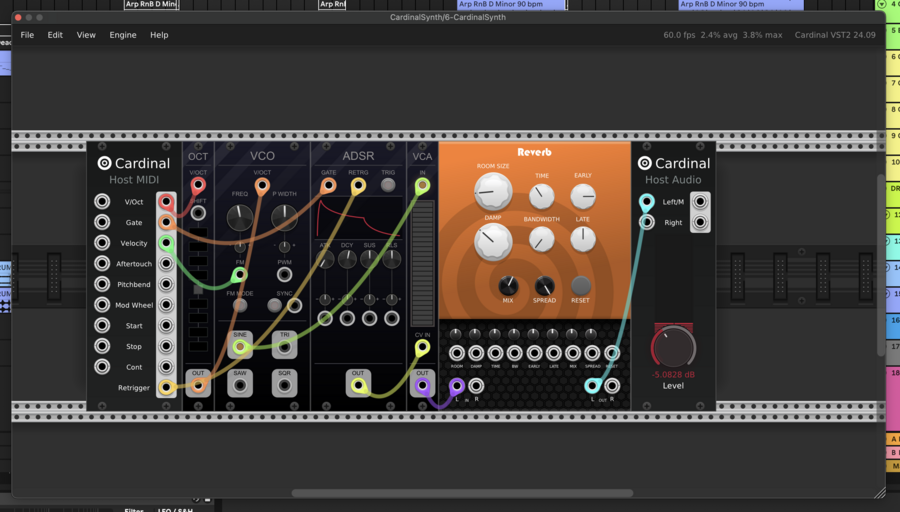Screen dimensions: 900x512
Task: Click the SQR output jack on VCO
Action: click(284, 387)
